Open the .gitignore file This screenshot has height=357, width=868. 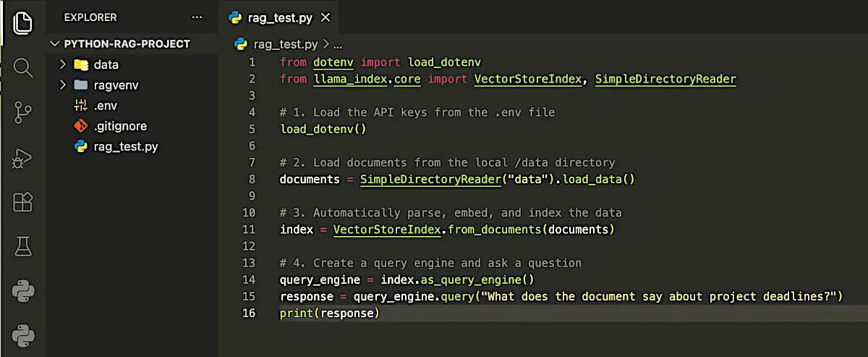tap(132, 126)
